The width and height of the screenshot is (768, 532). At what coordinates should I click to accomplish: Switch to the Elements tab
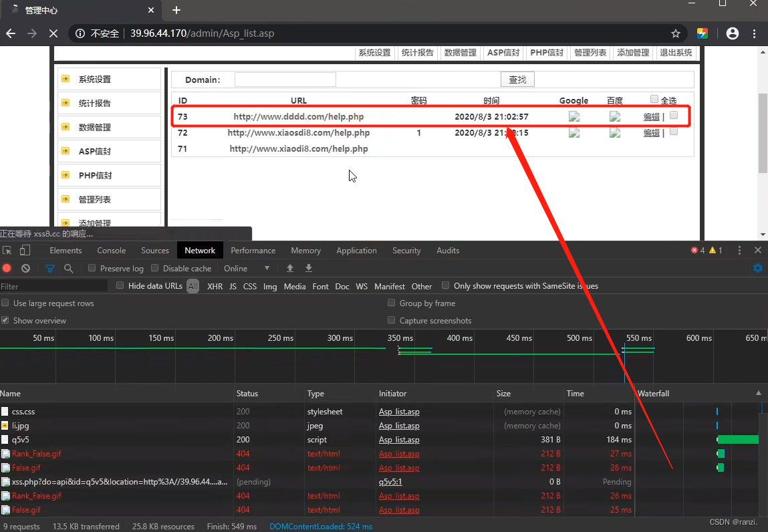pos(66,251)
